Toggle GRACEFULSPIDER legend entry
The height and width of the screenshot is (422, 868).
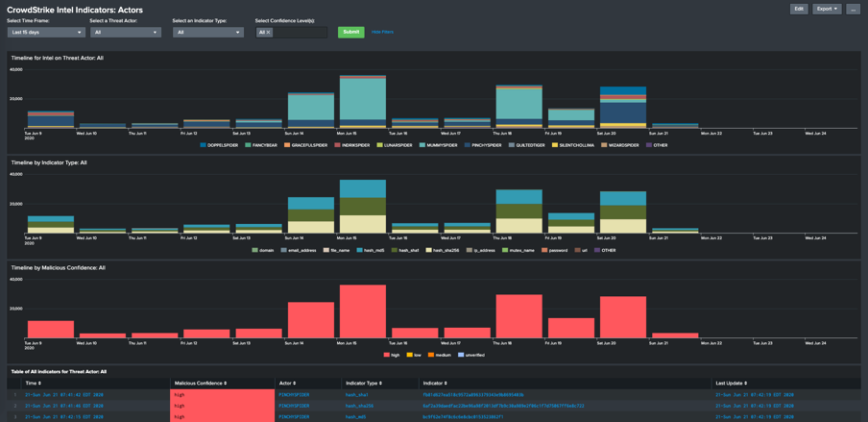point(306,145)
